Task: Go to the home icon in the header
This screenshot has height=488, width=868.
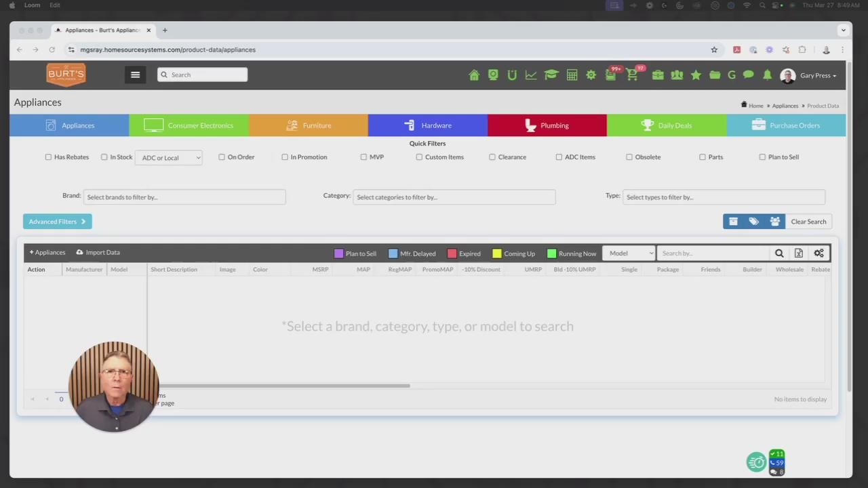Action: coord(474,75)
